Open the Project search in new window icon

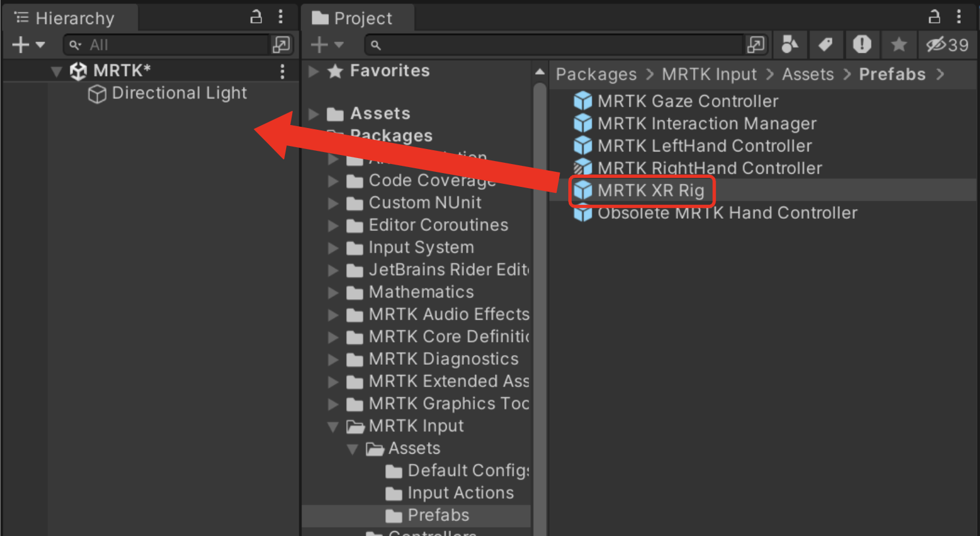(756, 44)
